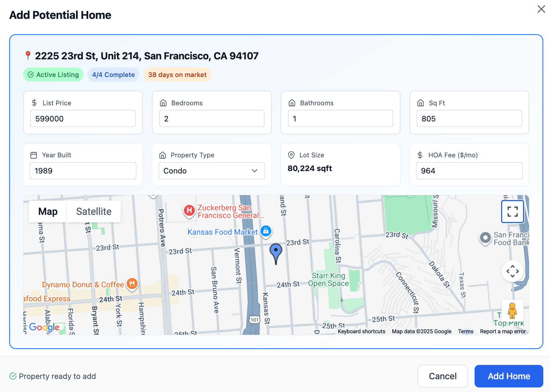Open the Terms link below the map

click(x=465, y=331)
